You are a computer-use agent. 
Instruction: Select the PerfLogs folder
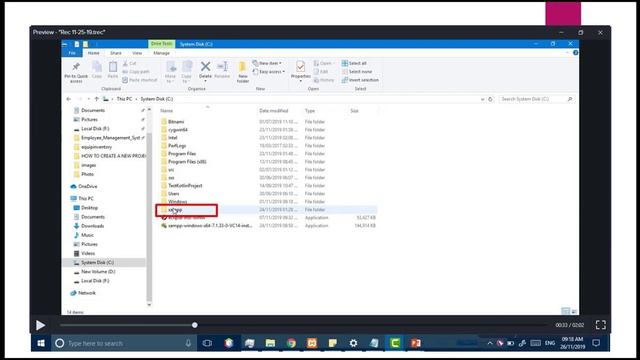177,146
